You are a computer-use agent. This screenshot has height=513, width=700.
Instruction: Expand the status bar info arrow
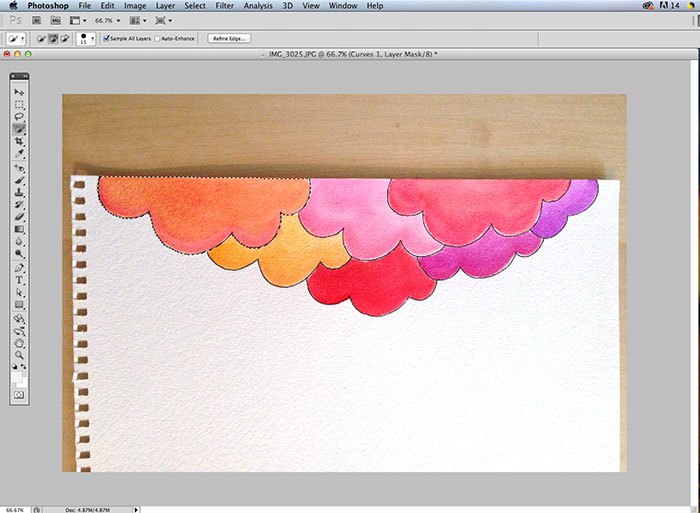(136, 509)
